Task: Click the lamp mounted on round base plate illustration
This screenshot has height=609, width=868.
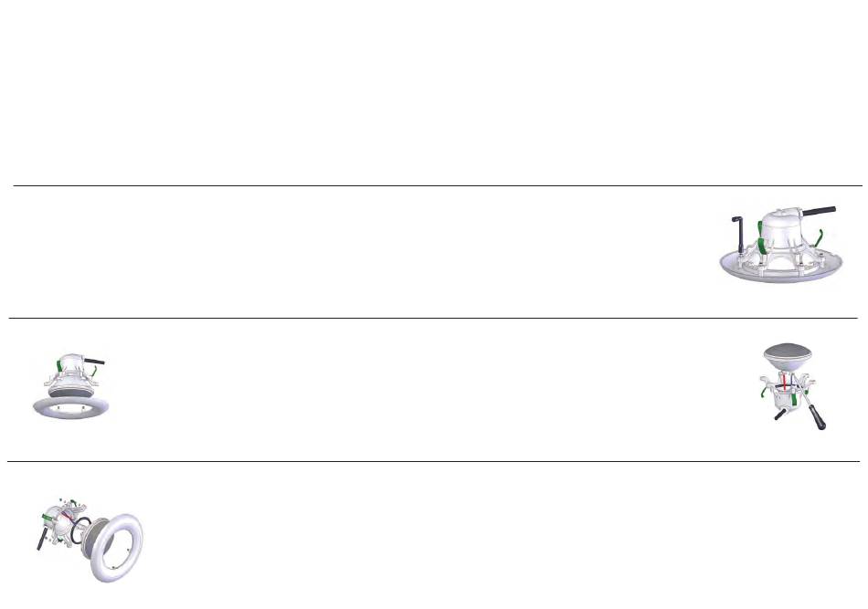Action: [780, 244]
